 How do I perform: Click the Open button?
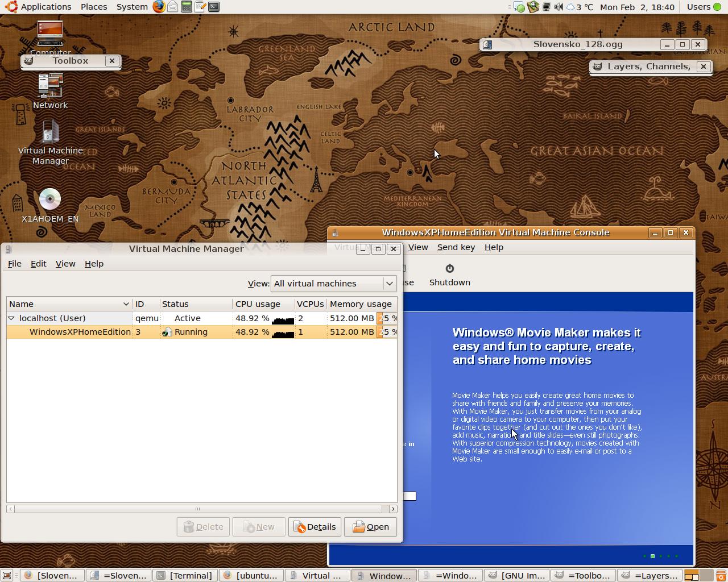(370, 527)
